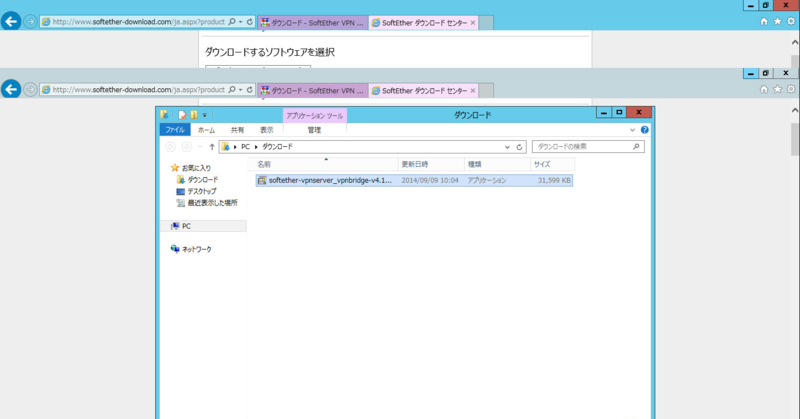This screenshot has height=419, width=800.
Task: Open the 共有 ribbon tab
Action: click(x=237, y=130)
